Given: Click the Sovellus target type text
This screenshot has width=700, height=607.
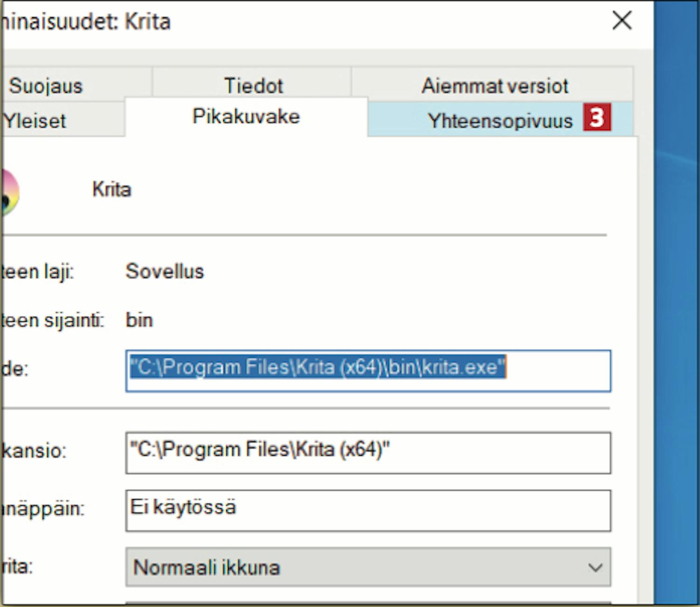Looking at the screenshot, I should click(x=165, y=271).
